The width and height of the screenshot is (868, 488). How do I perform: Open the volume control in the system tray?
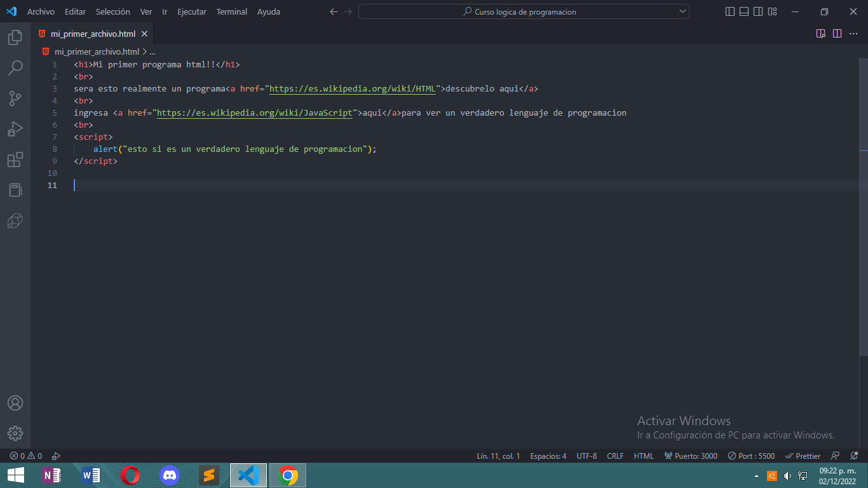787,476
